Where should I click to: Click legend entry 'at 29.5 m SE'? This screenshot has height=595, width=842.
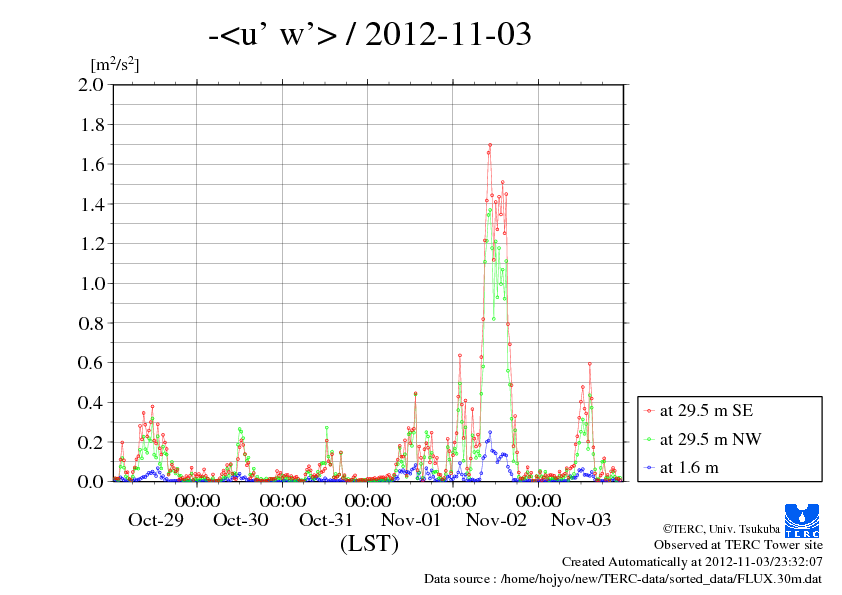(706, 411)
